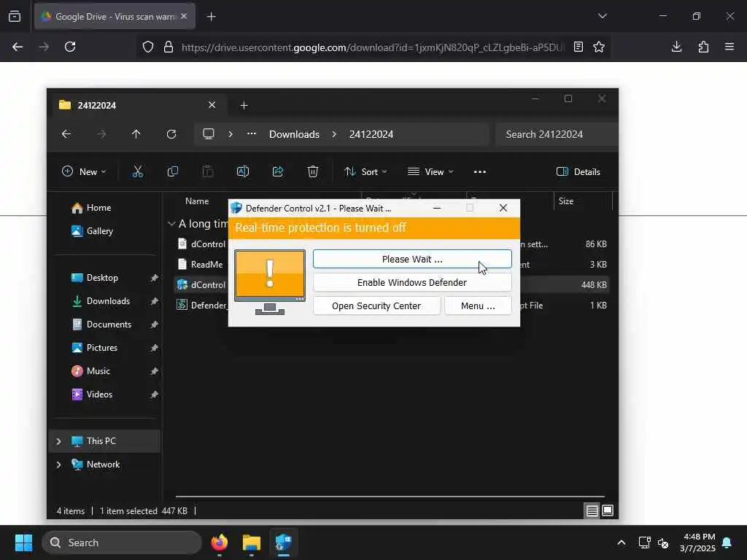Click the Defender Control taskbar icon

pyautogui.click(x=284, y=542)
